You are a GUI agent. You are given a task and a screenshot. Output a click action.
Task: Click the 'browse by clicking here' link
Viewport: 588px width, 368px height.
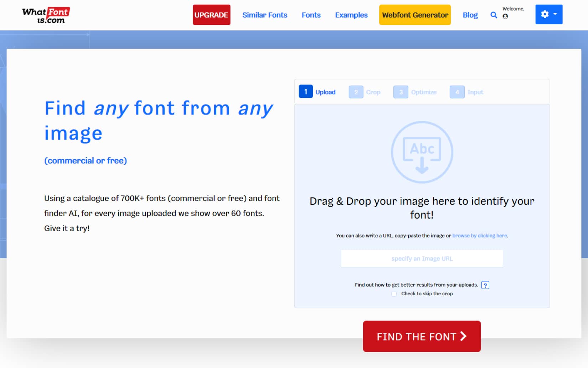(x=480, y=236)
